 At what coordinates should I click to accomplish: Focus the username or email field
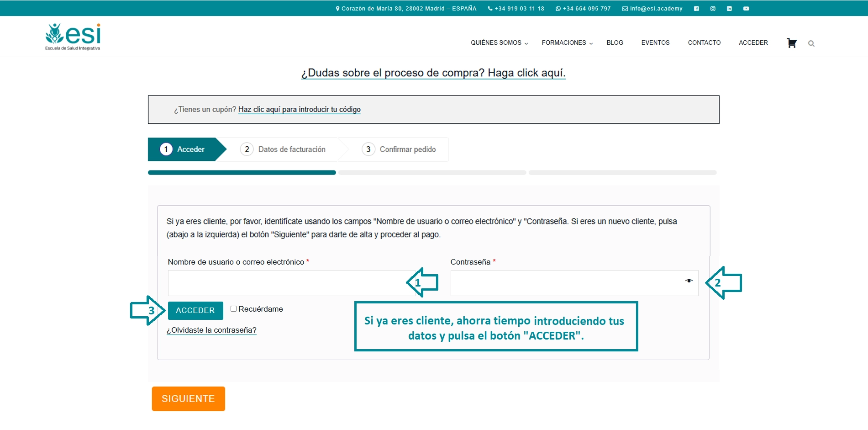(288, 283)
